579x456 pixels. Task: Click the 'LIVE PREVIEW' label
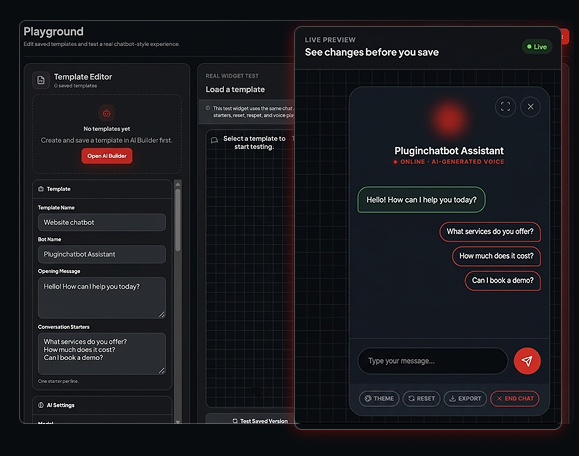click(x=330, y=40)
